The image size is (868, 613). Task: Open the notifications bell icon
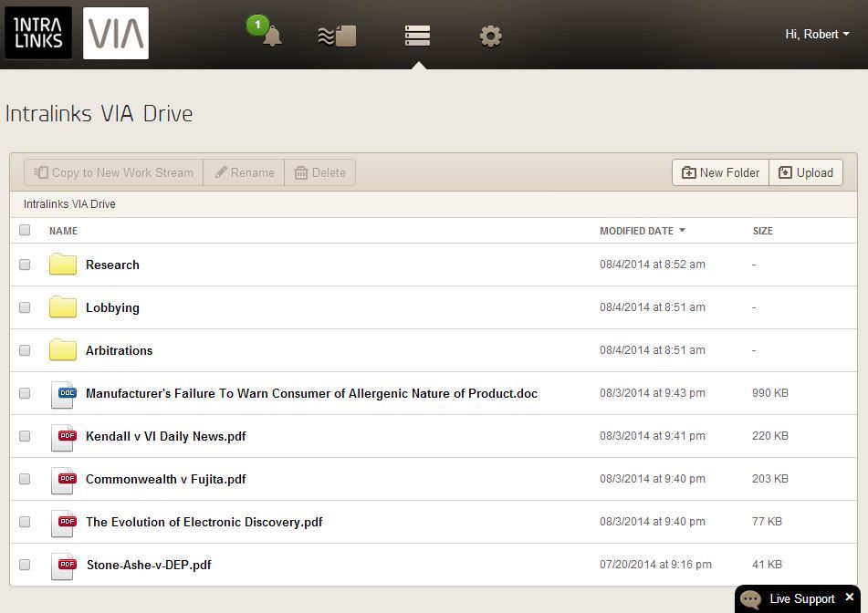click(x=271, y=36)
